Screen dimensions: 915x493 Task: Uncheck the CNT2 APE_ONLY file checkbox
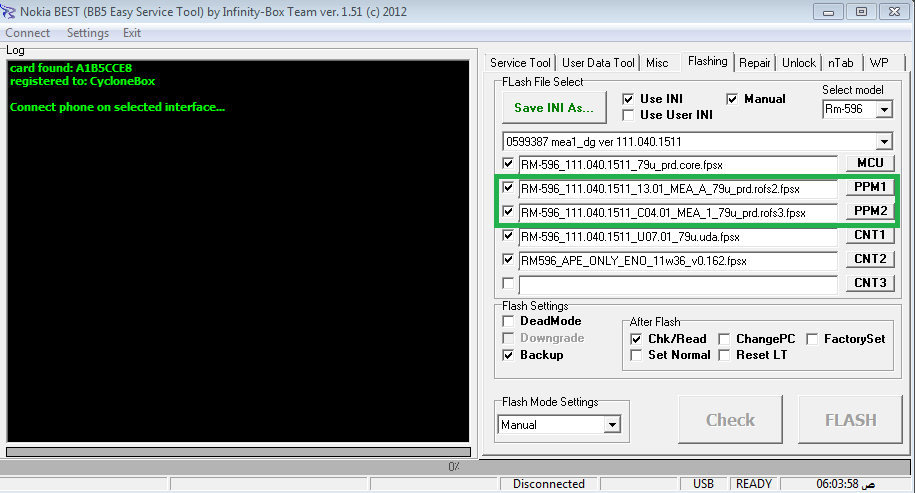508,259
